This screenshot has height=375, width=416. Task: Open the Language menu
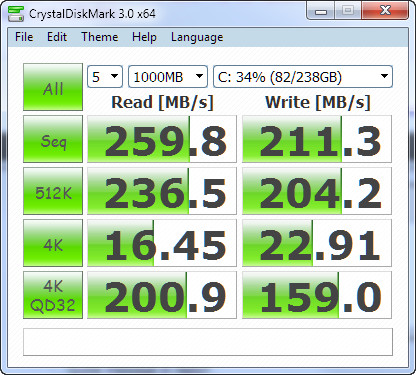point(197,37)
